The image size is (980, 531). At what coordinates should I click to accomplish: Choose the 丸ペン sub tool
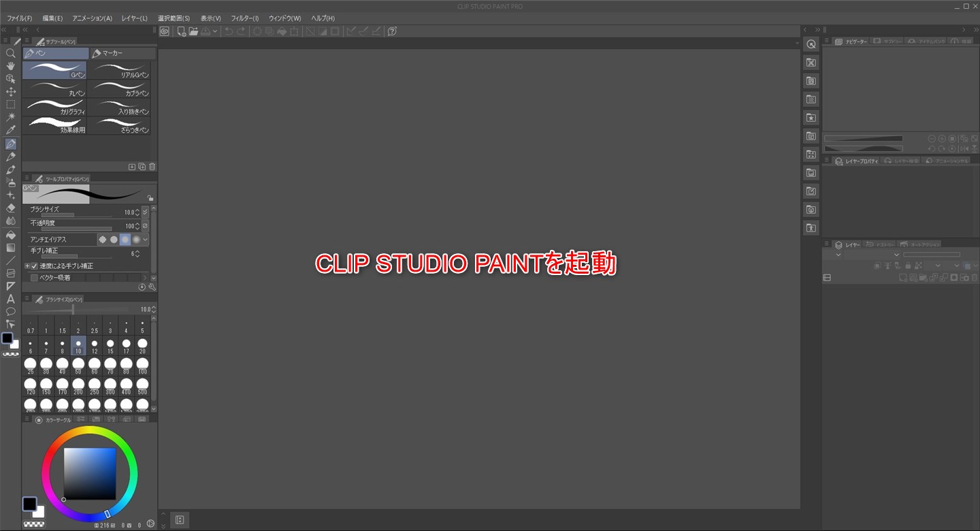click(54, 88)
